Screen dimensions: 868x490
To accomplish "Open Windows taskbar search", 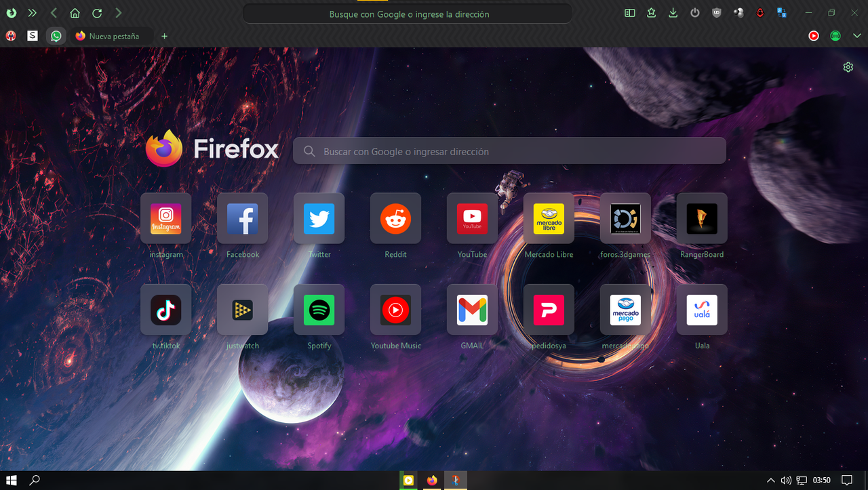I will (x=35, y=481).
